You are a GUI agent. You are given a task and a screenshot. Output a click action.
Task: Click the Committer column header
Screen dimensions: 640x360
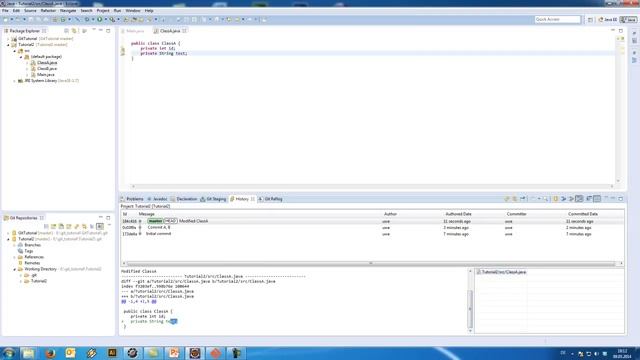tap(516, 214)
